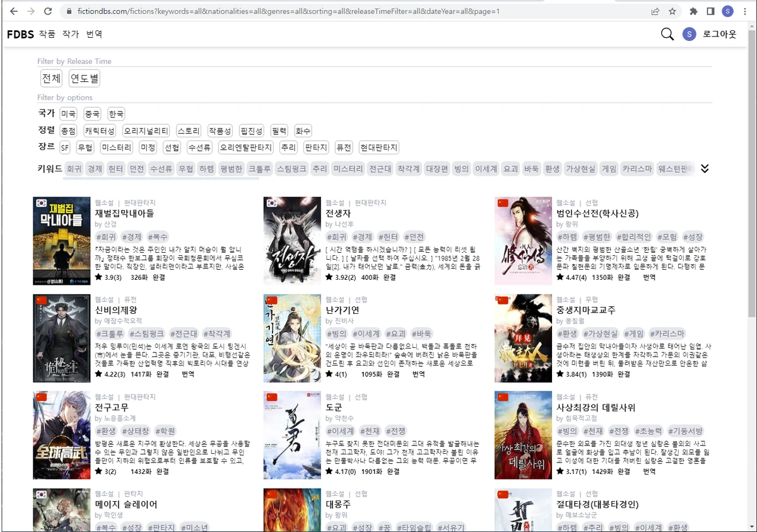This screenshot has width=757, height=532.
Task: Open the Chrome profile avatar icon
Action: pyautogui.click(x=727, y=11)
